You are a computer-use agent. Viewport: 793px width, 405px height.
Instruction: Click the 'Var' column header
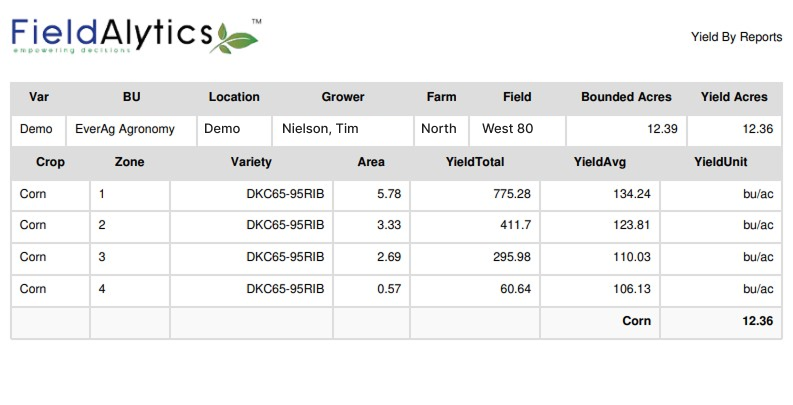(39, 97)
